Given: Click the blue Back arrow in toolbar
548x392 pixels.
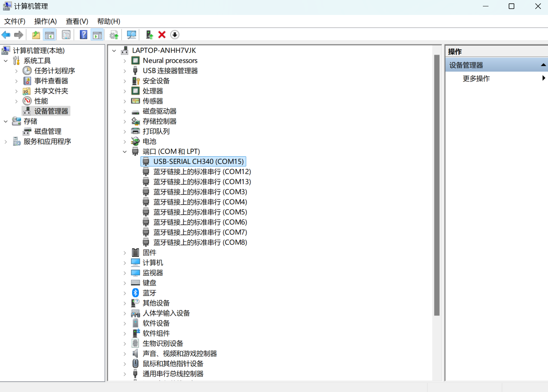Looking at the screenshot, I should [6, 35].
